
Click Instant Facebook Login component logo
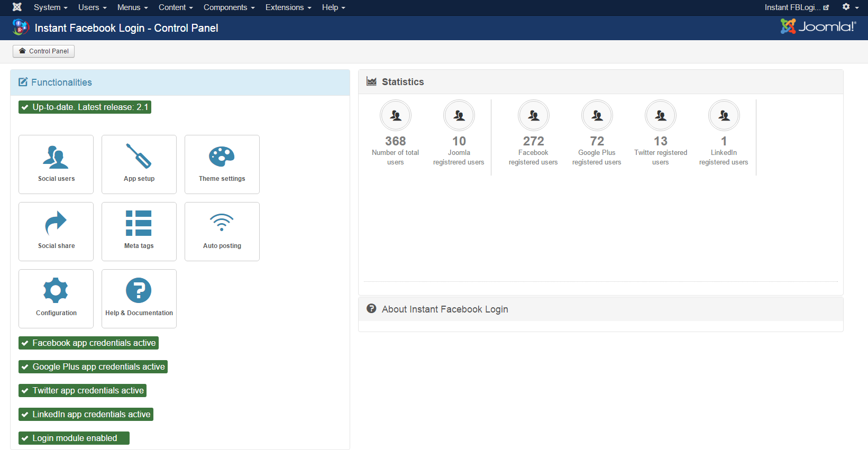pyautogui.click(x=20, y=27)
